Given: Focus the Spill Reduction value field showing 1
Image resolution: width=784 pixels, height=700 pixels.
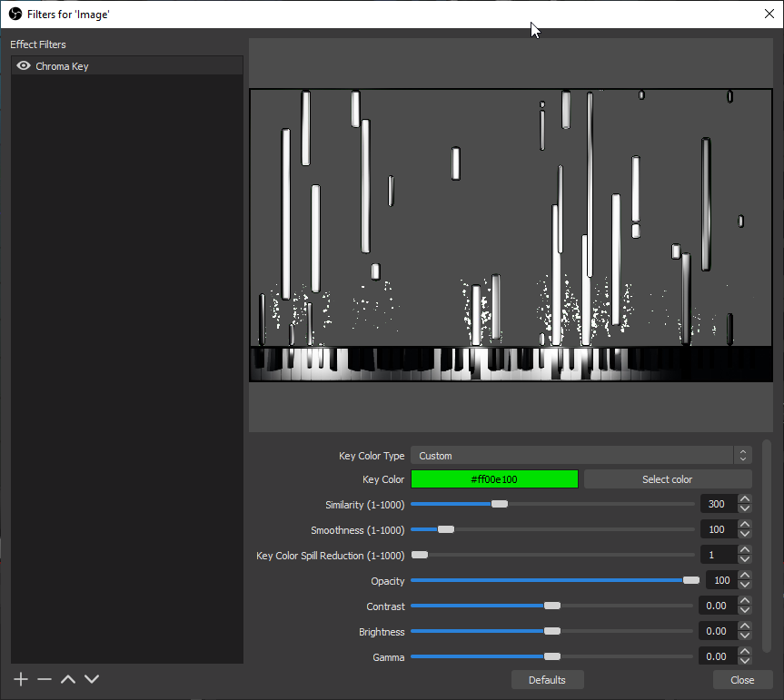Looking at the screenshot, I should click(719, 555).
